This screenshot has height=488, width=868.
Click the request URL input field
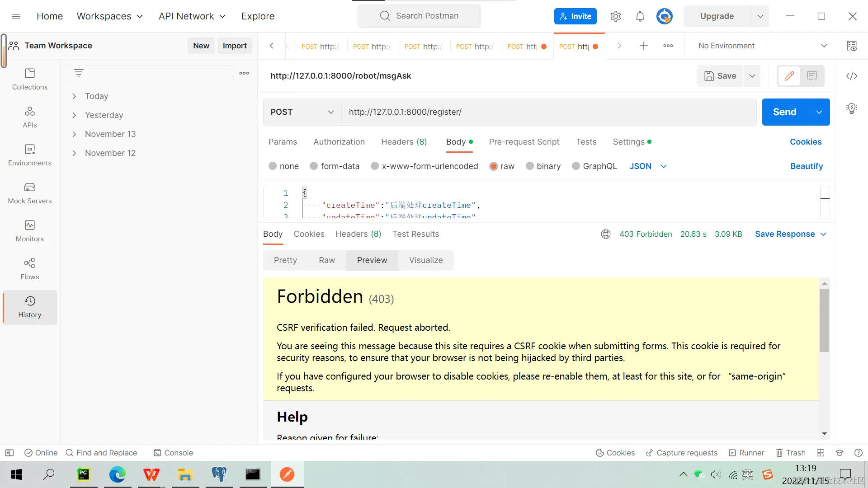coord(548,112)
